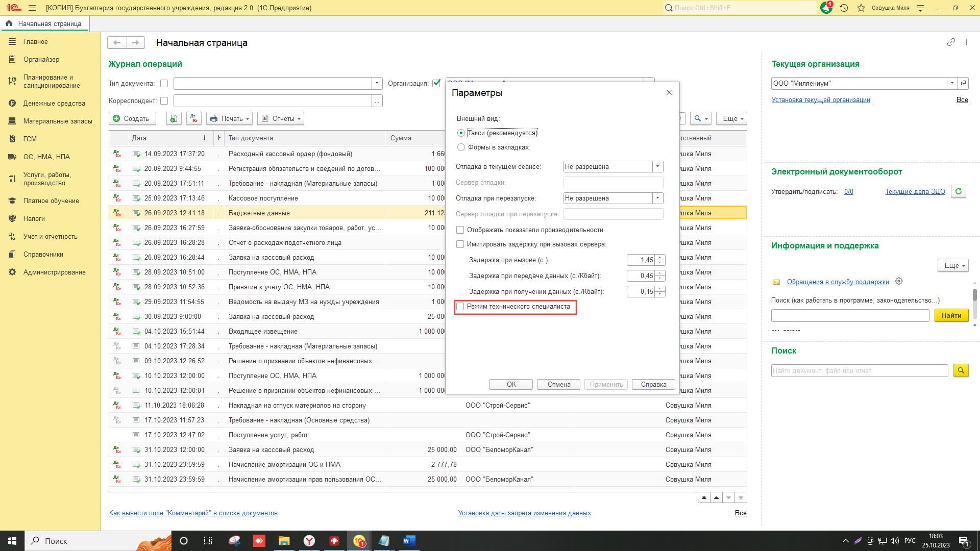Open Word from the taskbar

coord(409,541)
